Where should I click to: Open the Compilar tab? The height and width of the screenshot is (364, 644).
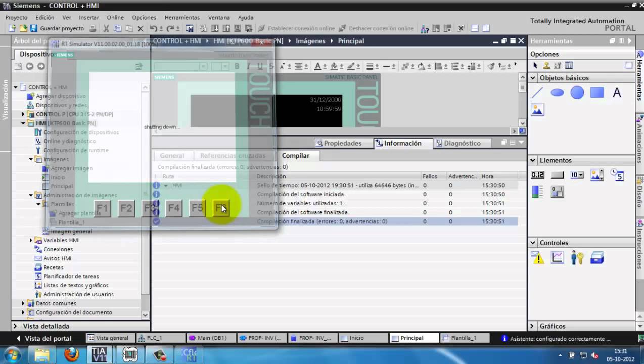pos(296,156)
